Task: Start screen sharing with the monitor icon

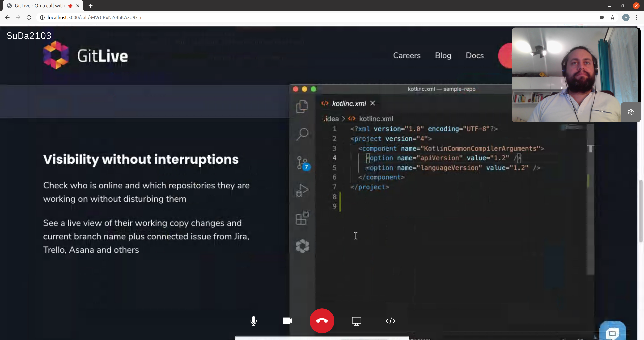Action: (356, 321)
